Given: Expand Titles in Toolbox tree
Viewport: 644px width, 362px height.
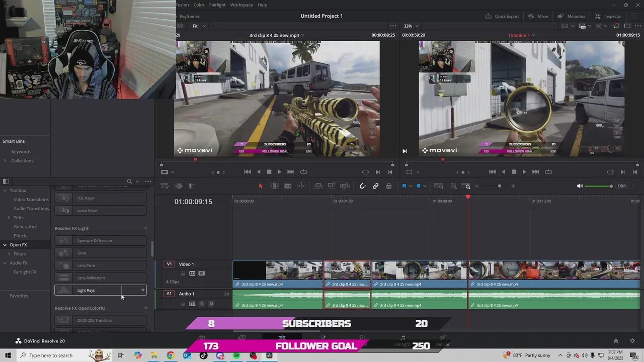Looking at the screenshot, I should 9,218.
